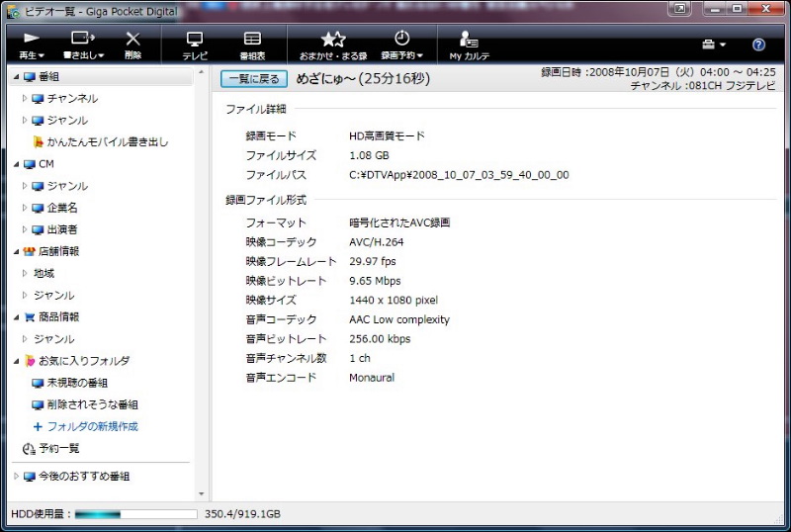Click the フォルダの新規作成 link

click(x=92, y=426)
